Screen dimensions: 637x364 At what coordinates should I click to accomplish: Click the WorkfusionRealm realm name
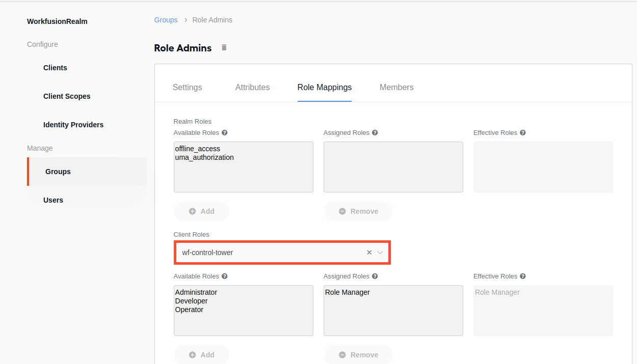(x=57, y=21)
